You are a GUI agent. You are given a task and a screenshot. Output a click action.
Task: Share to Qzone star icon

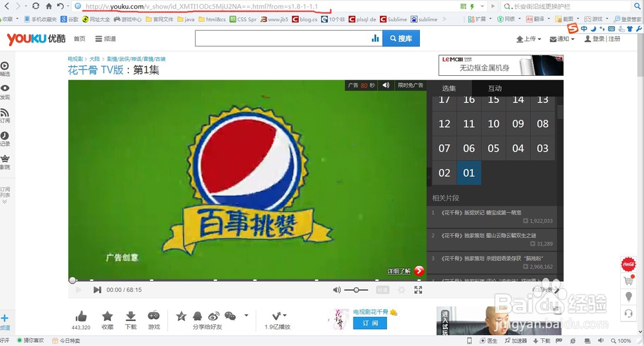[x=181, y=316]
